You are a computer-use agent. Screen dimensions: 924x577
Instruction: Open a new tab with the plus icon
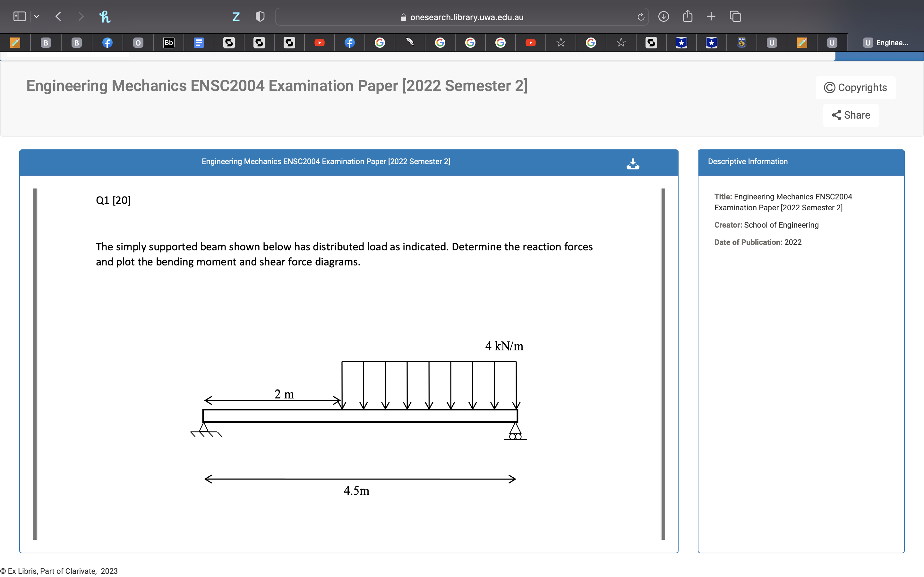(711, 16)
